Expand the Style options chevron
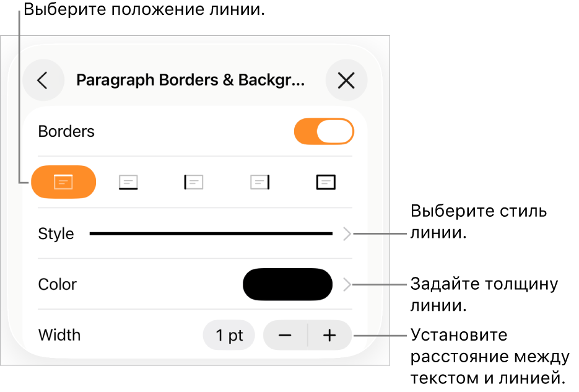This screenshot has height=392, width=579. point(347,233)
